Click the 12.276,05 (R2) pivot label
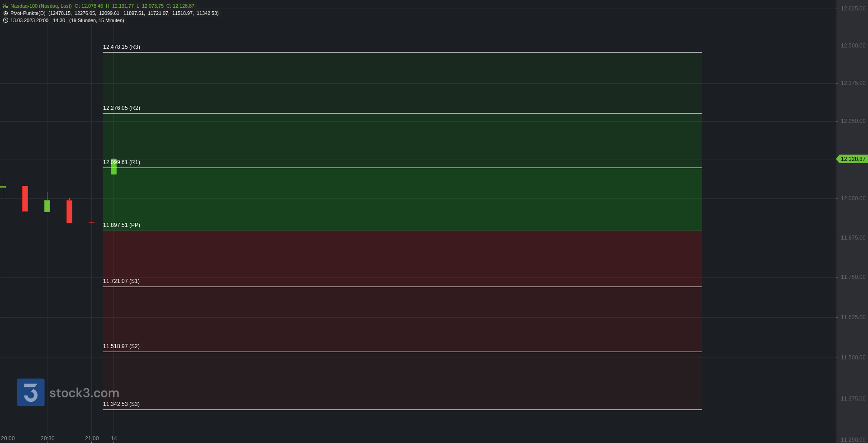Screen dimensions: 868x443 tap(122, 108)
